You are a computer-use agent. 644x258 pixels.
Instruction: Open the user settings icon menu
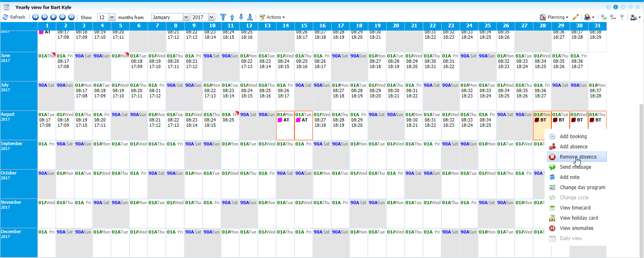point(635,17)
